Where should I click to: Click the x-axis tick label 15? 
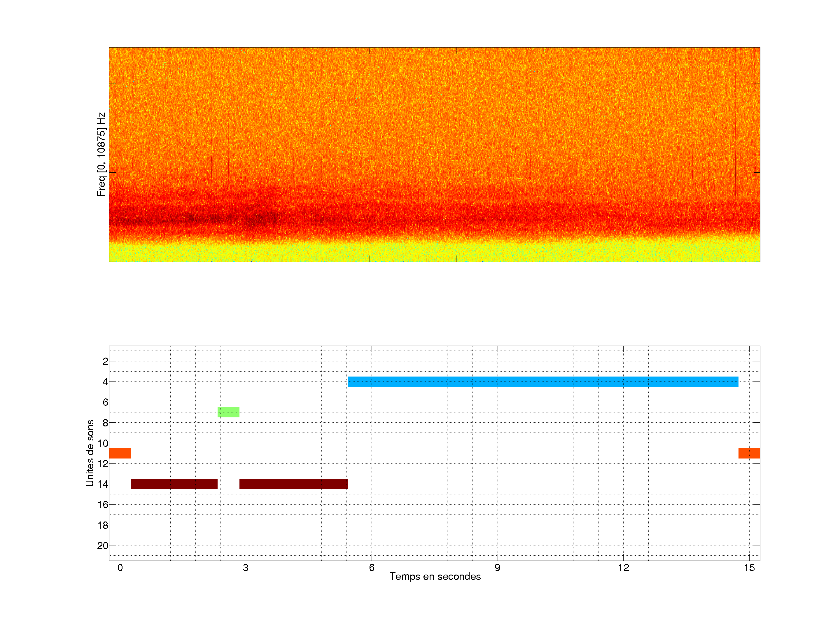[749, 568]
